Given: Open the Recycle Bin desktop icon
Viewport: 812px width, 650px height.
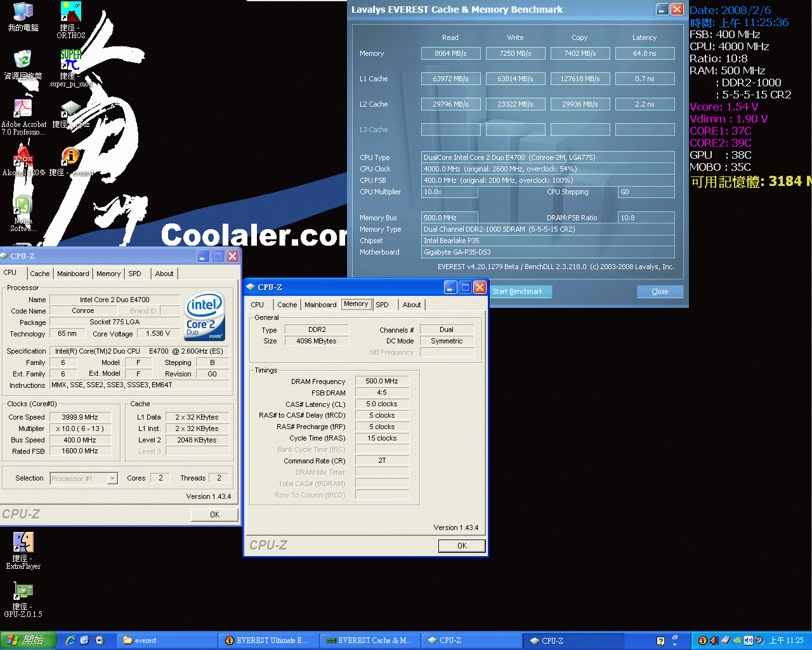Looking at the screenshot, I should 23,65.
